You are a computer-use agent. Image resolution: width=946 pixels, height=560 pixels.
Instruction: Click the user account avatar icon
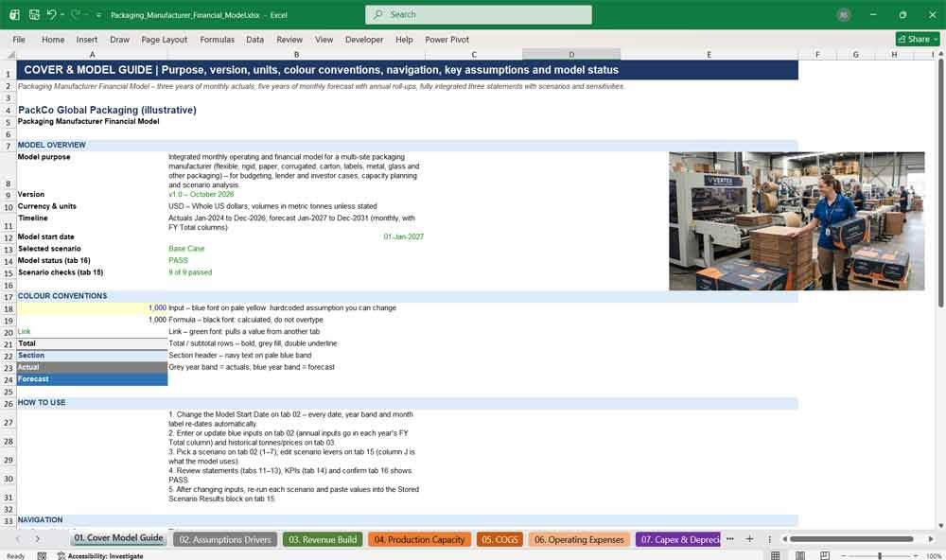[844, 15]
